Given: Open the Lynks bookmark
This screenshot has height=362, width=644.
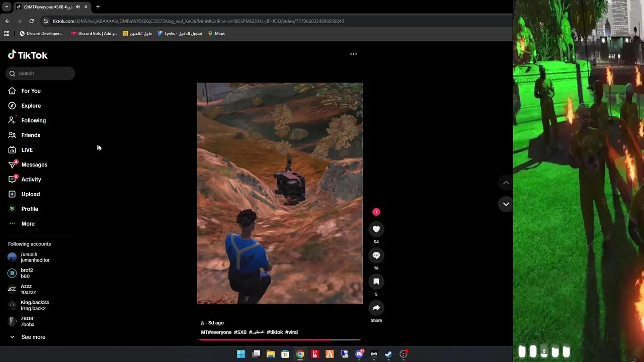Looking at the screenshot, I should coord(180,34).
